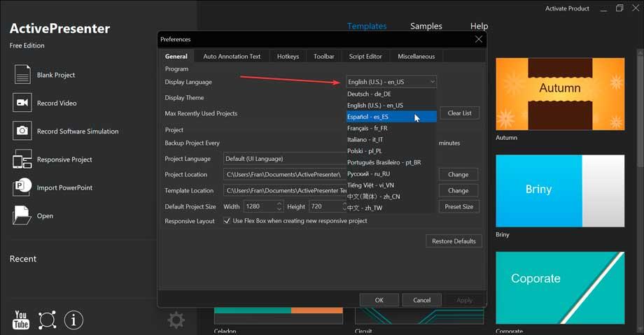Select the zh_TW Chinese language option

point(391,208)
